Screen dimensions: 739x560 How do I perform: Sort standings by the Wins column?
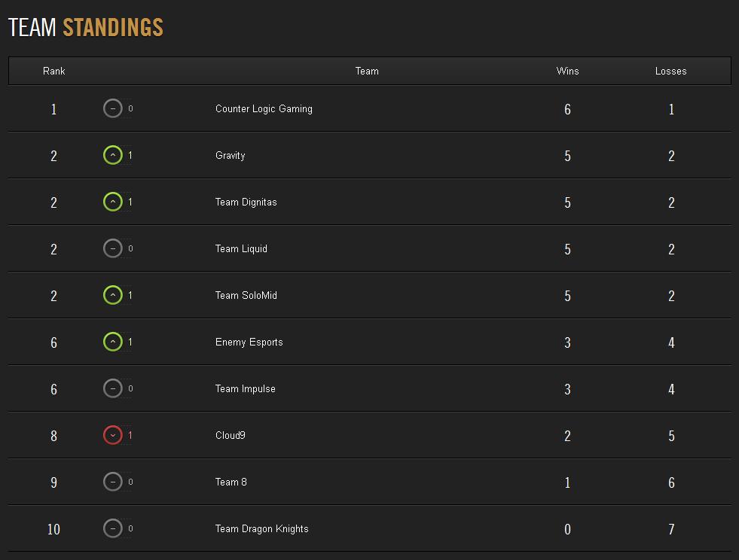[567, 71]
